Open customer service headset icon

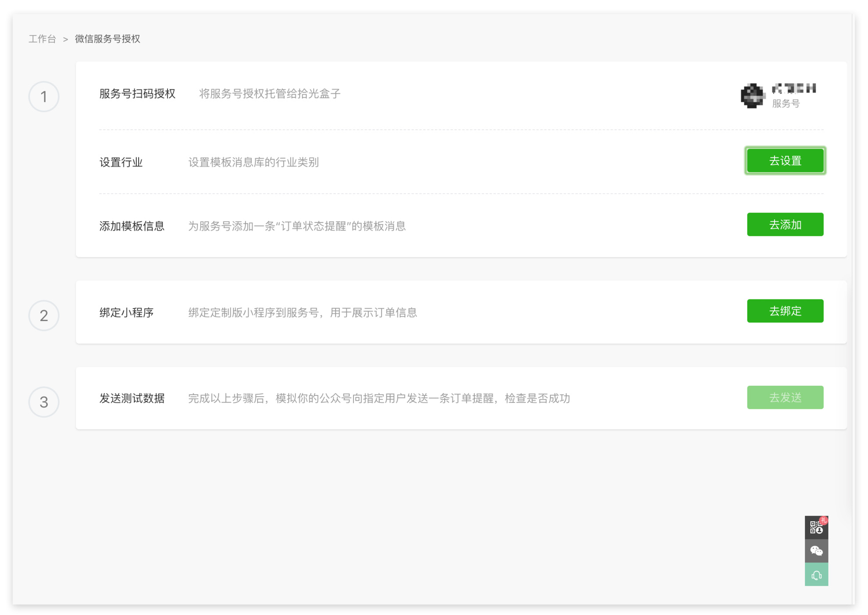[816, 575]
